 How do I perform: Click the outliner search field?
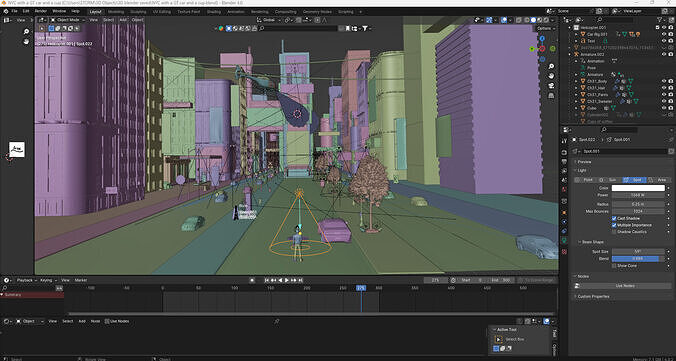[x=617, y=20]
